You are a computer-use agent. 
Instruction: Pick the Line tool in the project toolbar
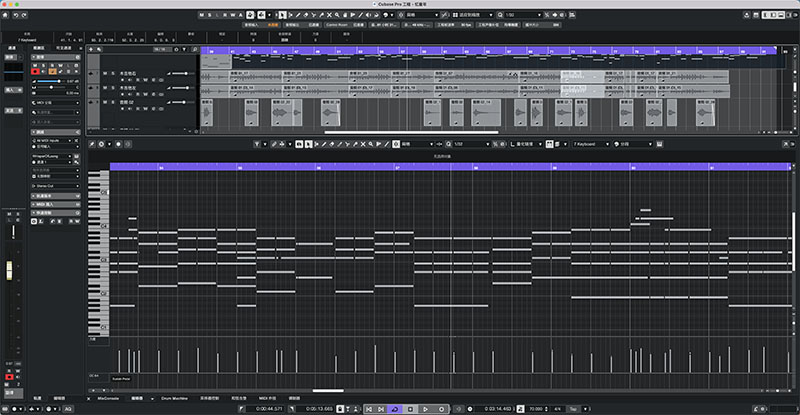(360, 15)
